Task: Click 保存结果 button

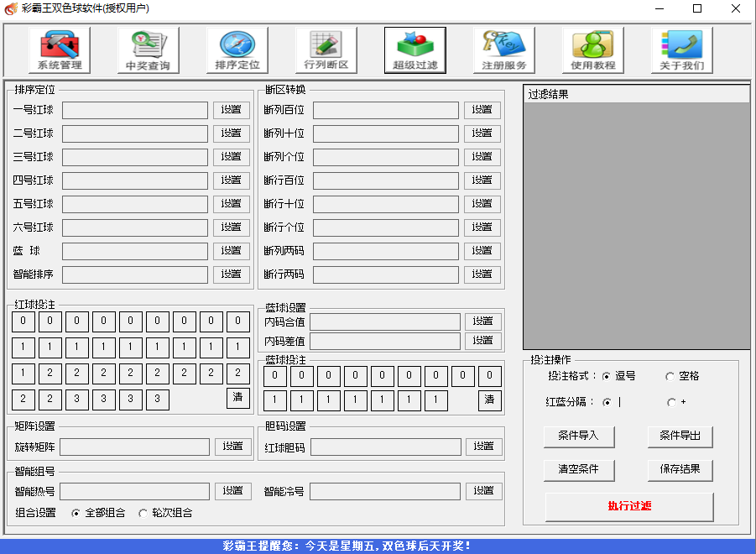Action: click(x=680, y=470)
